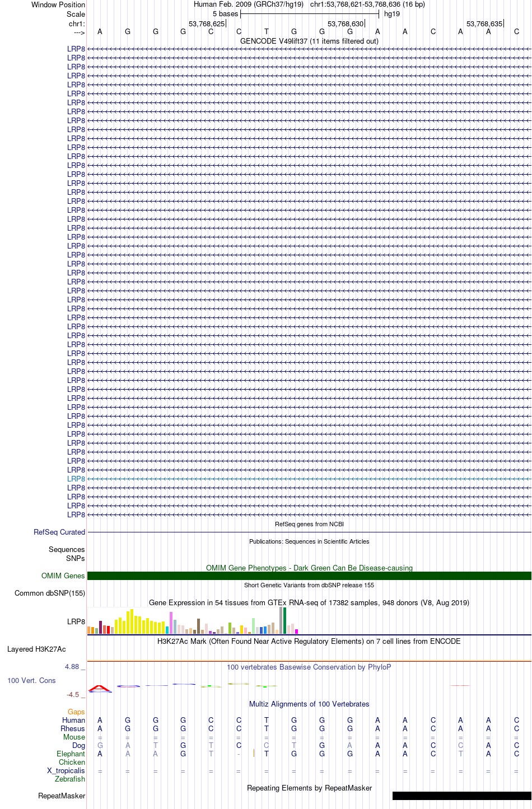Click the Common dbSNP(155) label
Screen dimensions: 532x809
(x=50, y=593)
